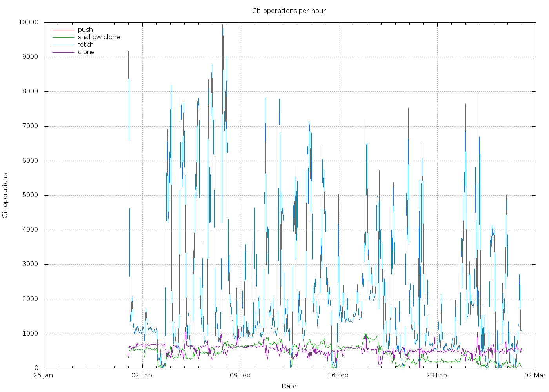
Task: Click the '02 Mar' date tick label
Action: click(x=535, y=376)
